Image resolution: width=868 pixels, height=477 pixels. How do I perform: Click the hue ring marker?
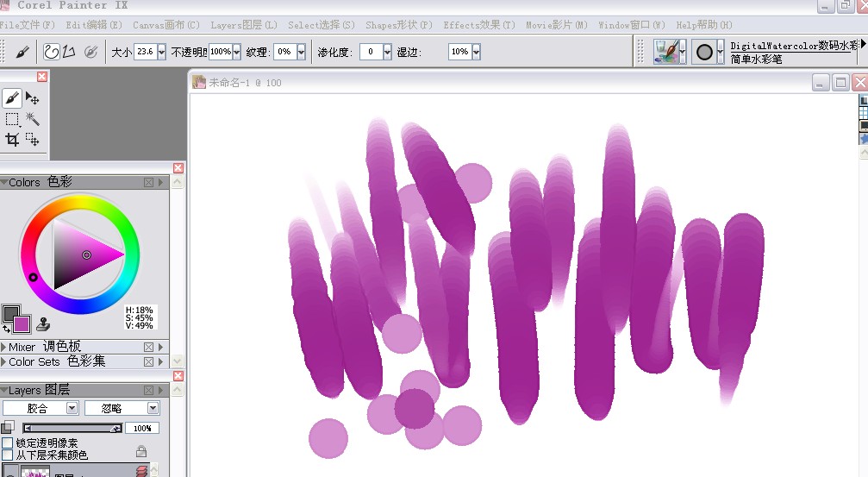33,277
